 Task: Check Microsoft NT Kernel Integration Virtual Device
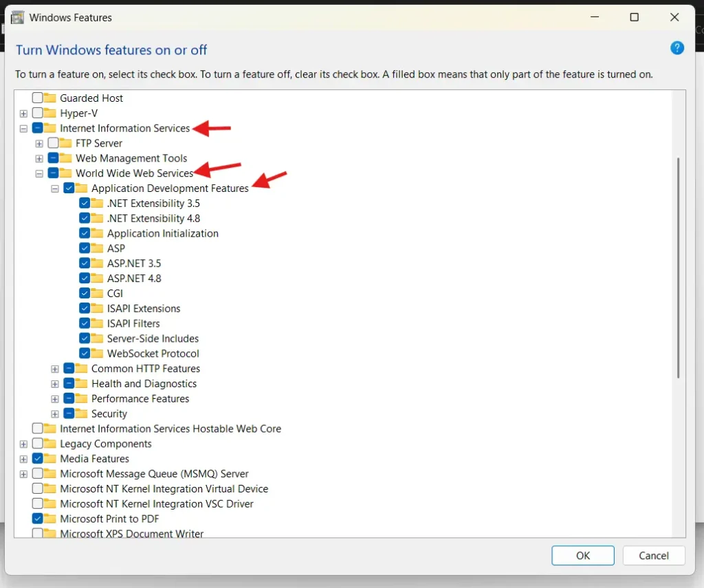click(38, 488)
